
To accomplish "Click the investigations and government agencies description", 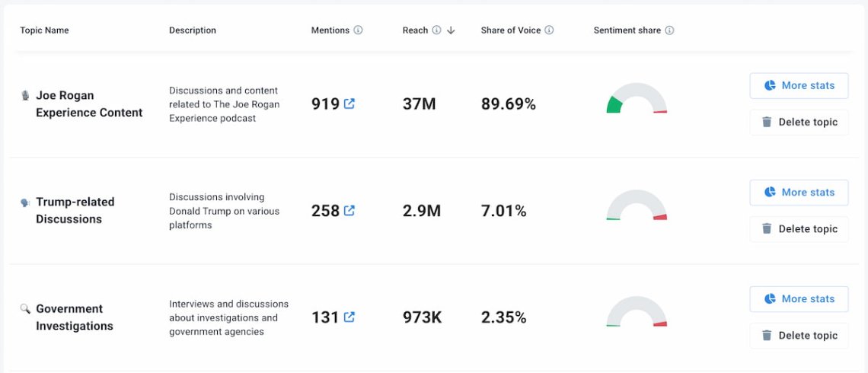I will pyautogui.click(x=228, y=317).
